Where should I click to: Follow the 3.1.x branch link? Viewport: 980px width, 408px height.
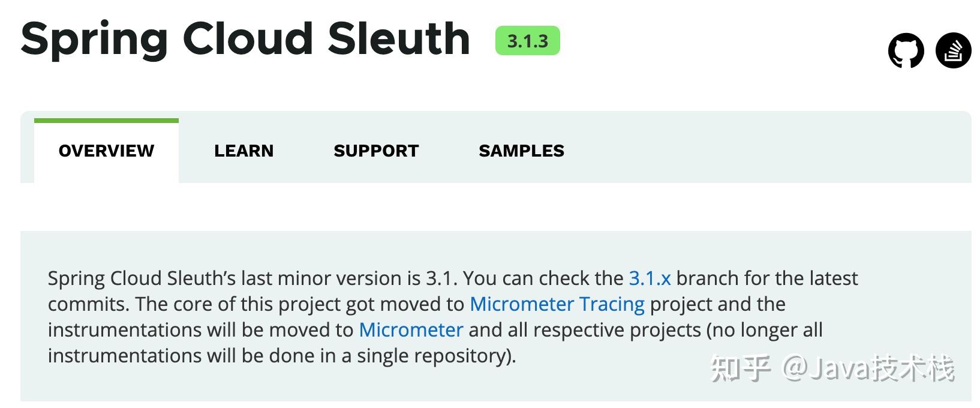pyautogui.click(x=650, y=278)
